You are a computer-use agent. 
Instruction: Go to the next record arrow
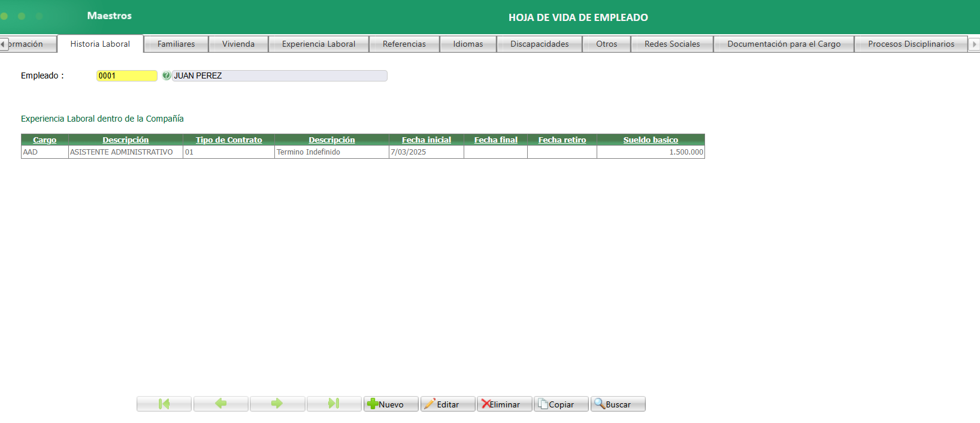tap(277, 404)
